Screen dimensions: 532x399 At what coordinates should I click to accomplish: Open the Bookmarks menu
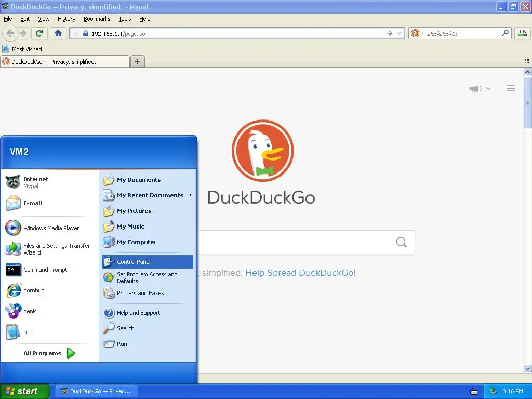(x=97, y=19)
